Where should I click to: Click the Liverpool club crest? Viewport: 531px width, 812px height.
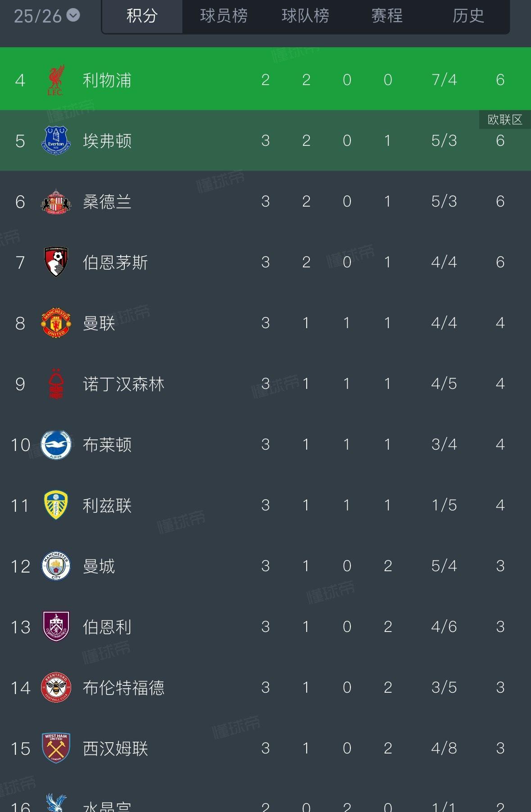[56, 80]
